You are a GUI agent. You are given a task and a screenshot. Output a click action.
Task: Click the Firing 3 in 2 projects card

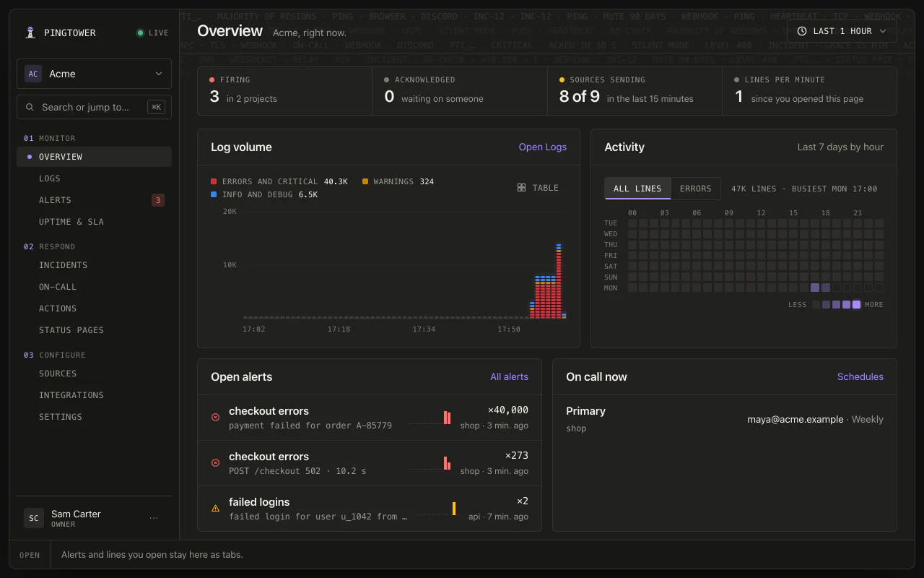pyautogui.click(x=284, y=91)
